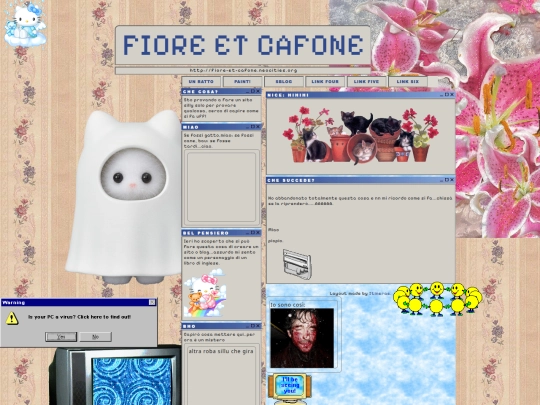This screenshot has width=540, height=405.
Task: Close the 'BEL PENSIERO' panel
Action: click(x=258, y=233)
